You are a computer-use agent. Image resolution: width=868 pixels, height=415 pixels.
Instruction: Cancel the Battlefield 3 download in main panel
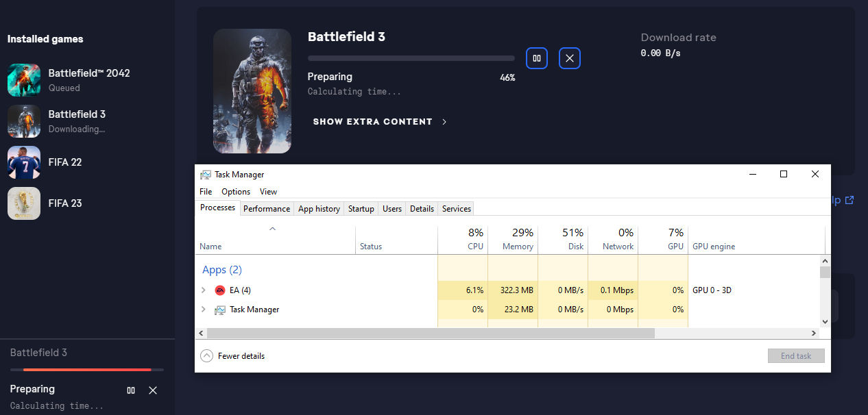click(x=569, y=59)
